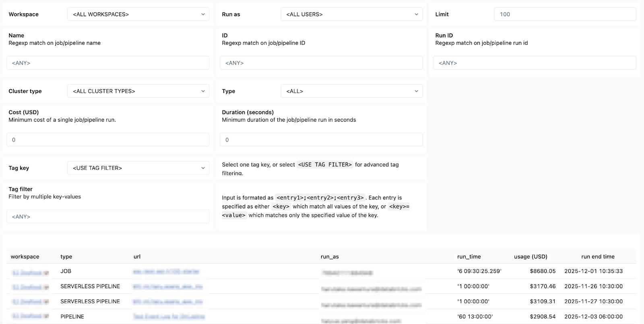Select the Duration seconds input field
The width and height of the screenshot is (644, 324).
point(321,140)
